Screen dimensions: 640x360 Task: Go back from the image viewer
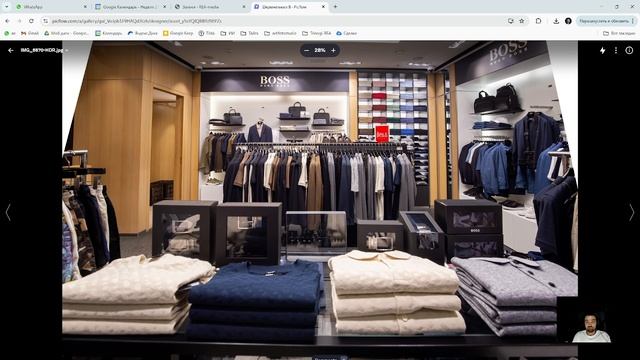(x=11, y=50)
